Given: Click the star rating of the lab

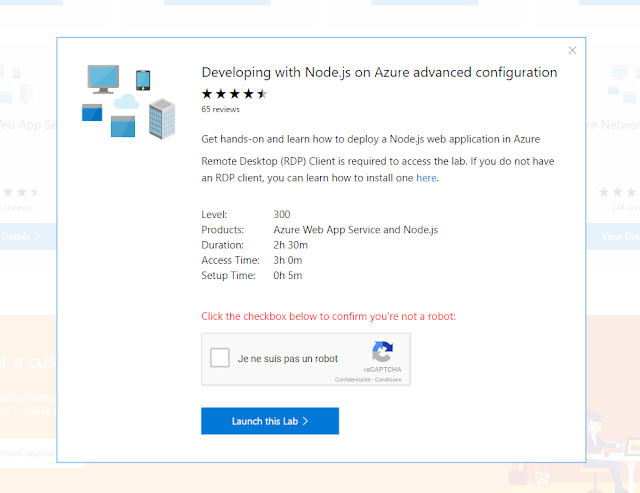Looking at the screenshot, I should 234,94.
